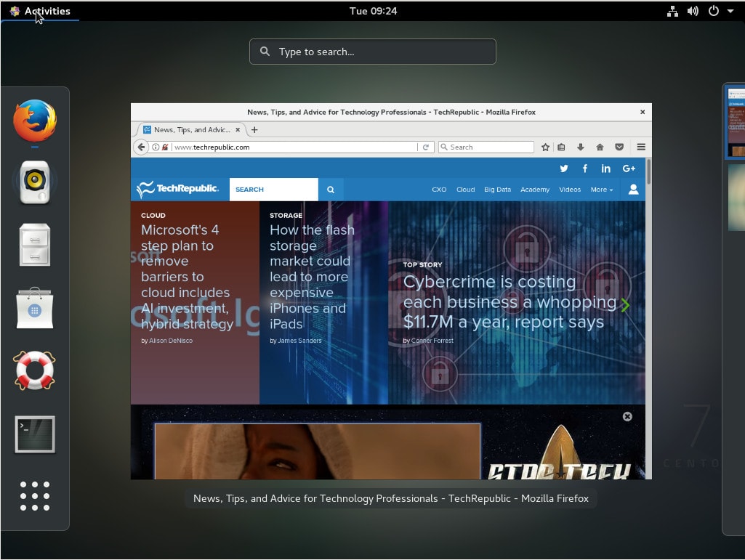This screenshot has width=745, height=560.
Task: Click the network status icon in top bar
Action: click(x=672, y=11)
